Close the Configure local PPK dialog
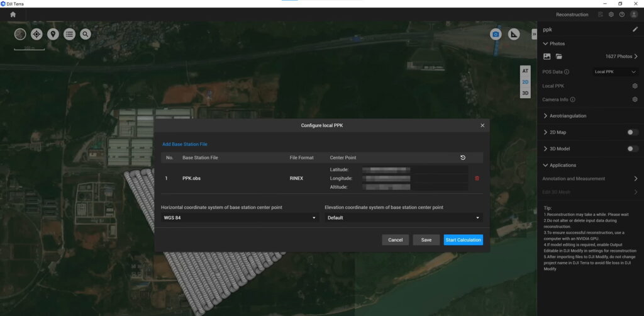 click(x=482, y=125)
